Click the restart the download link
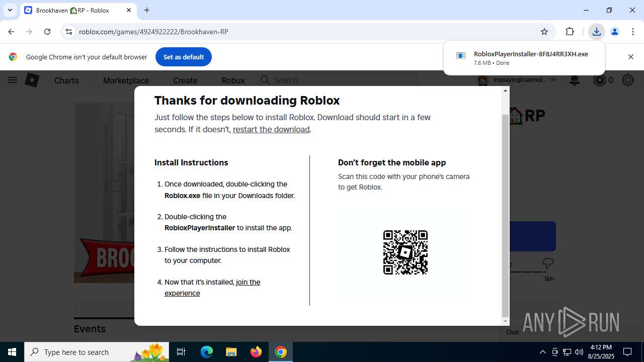 tap(271, 129)
